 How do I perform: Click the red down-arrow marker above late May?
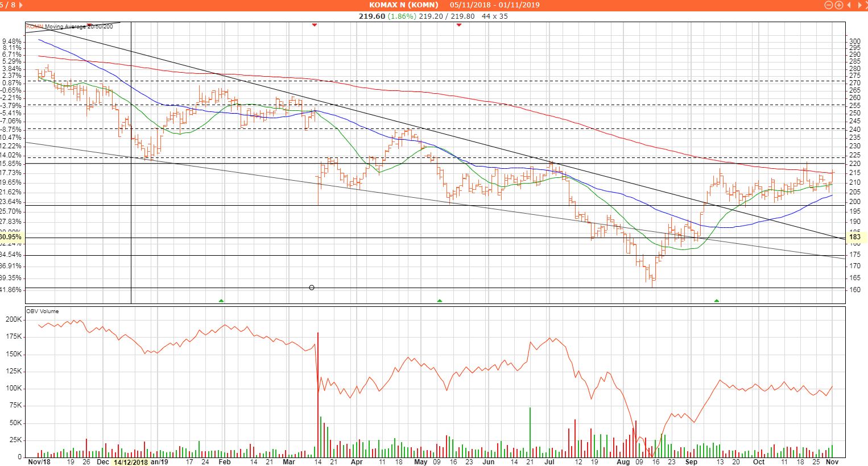458,25
